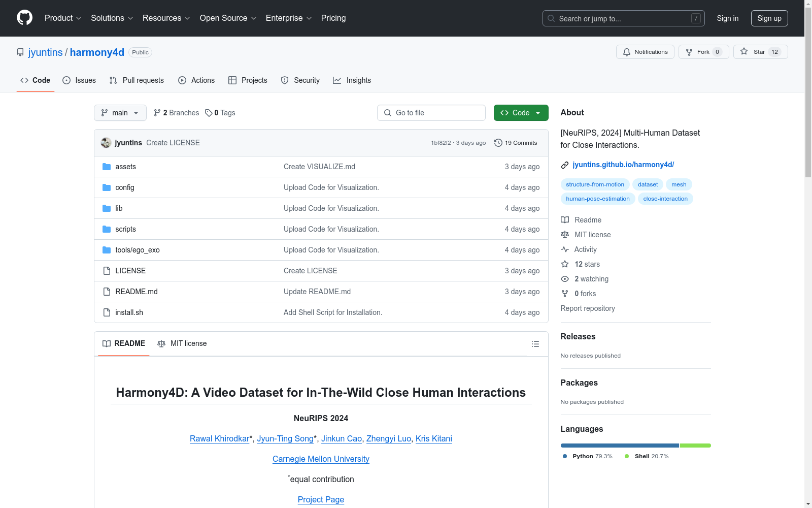Click the README.md file icon
Viewport: 812px width, 508px height.
pyautogui.click(x=107, y=292)
